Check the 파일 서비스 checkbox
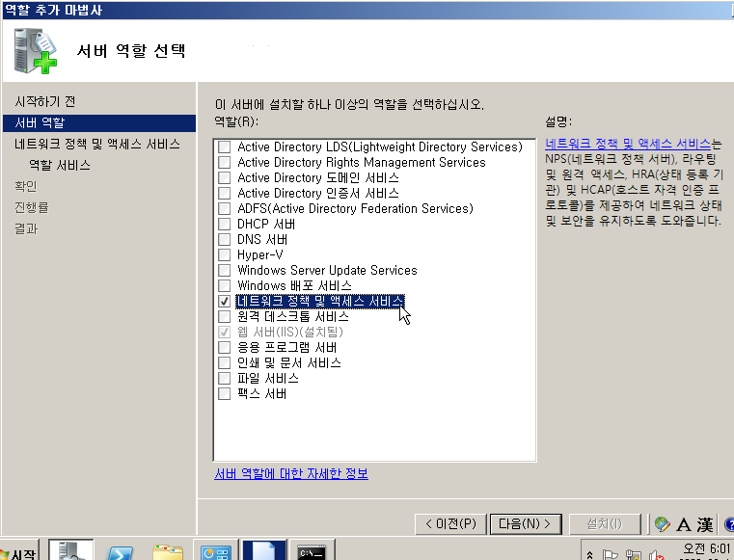 (224, 379)
